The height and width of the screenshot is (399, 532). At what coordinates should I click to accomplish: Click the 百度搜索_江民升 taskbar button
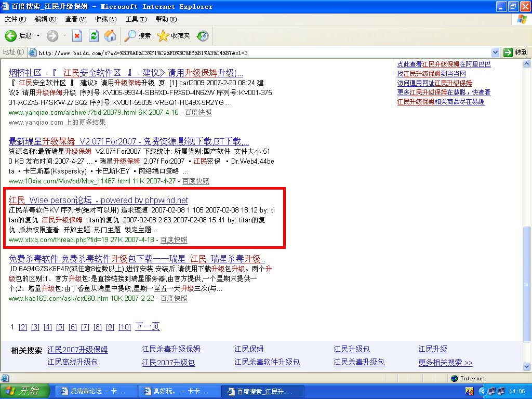(x=262, y=392)
